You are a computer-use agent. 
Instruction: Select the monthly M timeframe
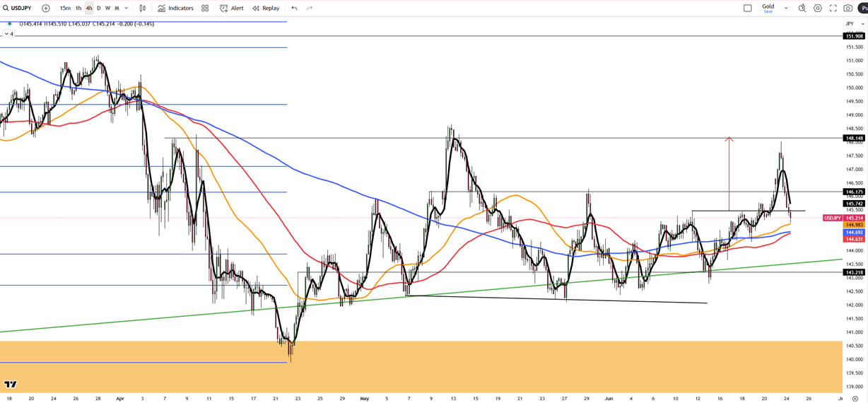tap(117, 8)
